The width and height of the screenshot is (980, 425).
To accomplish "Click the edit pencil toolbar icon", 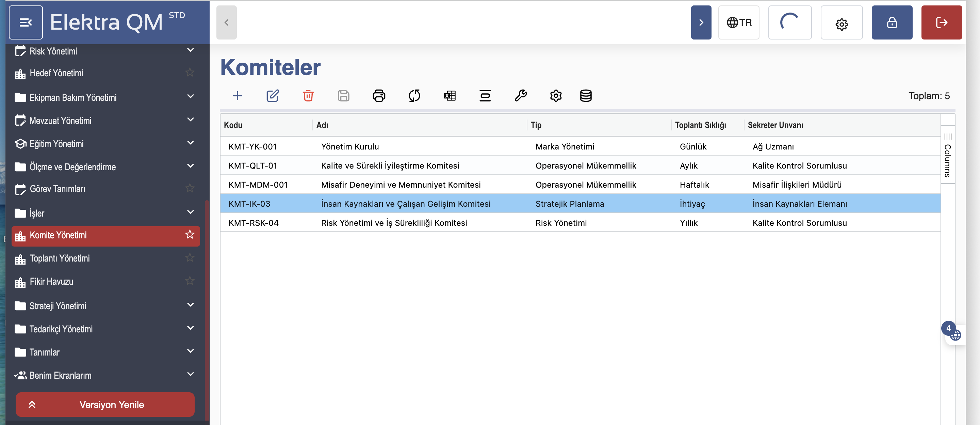I will click(272, 96).
